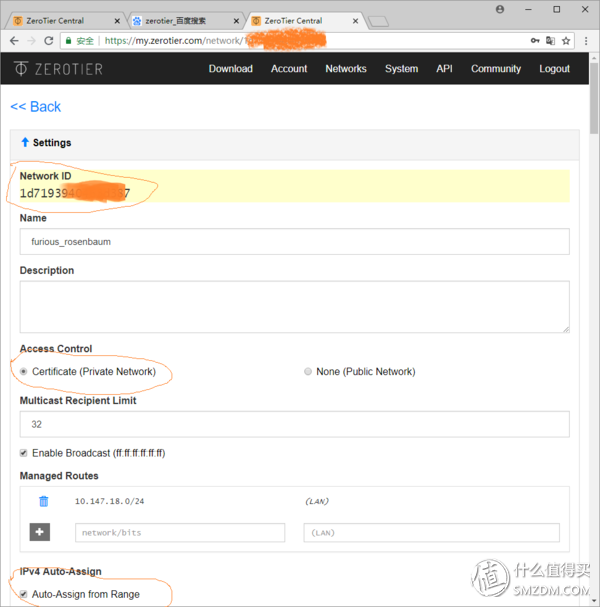Click the scrollbar up arrow
This screenshot has height=607, width=600.
pyautogui.click(x=594, y=58)
